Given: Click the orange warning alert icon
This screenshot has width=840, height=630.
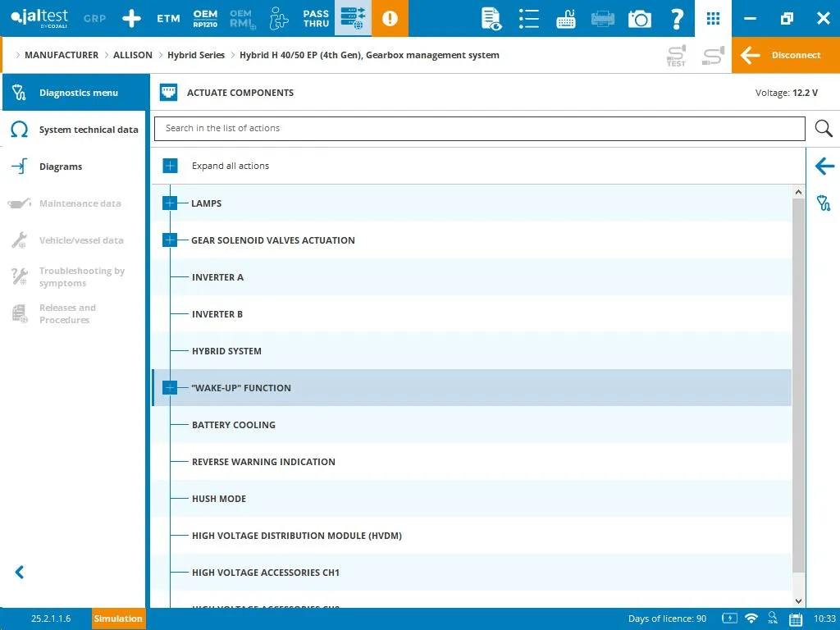Looking at the screenshot, I should click(390, 18).
